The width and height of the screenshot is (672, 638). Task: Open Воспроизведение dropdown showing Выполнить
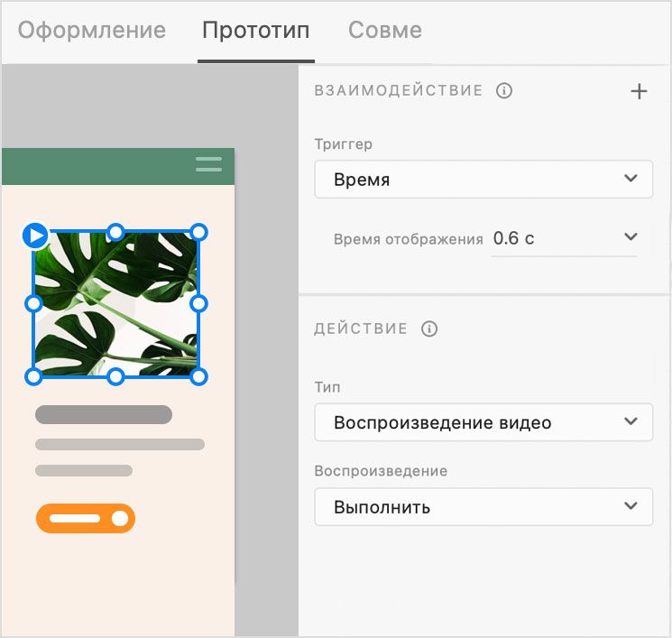pyautogui.click(x=483, y=507)
